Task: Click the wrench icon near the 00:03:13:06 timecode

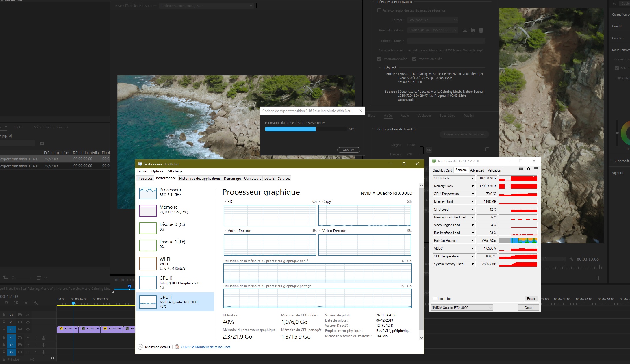Action: point(571,259)
